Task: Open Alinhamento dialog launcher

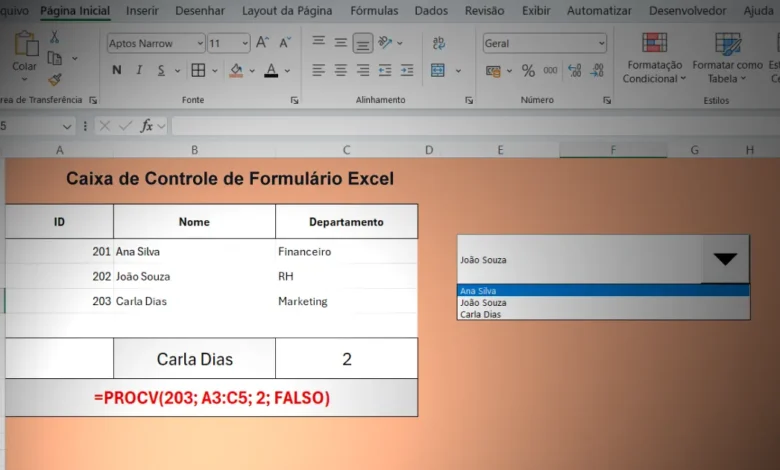Action: pyautogui.click(x=469, y=100)
